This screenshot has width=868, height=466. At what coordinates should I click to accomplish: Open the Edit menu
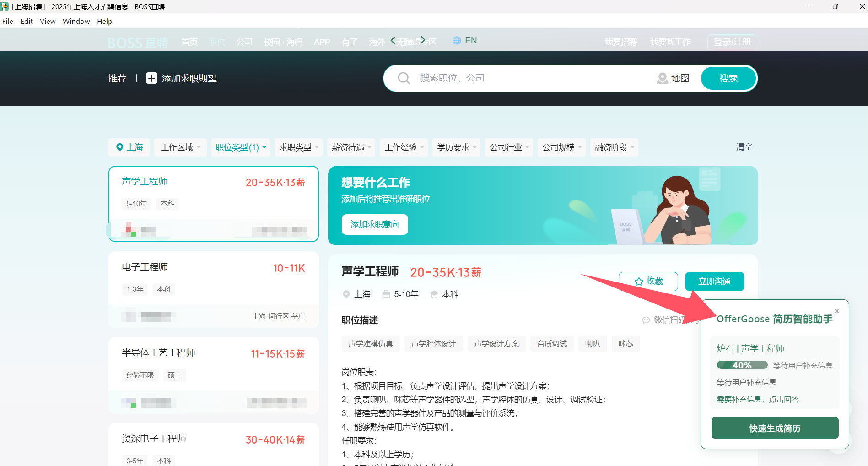coord(27,21)
